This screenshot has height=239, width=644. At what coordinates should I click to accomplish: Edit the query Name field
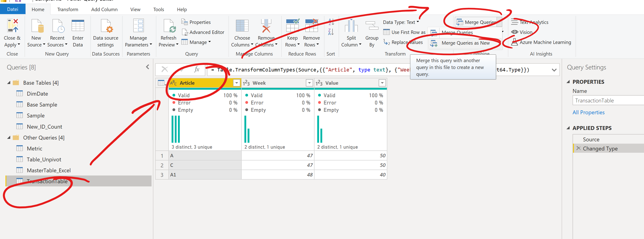point(608,101)
